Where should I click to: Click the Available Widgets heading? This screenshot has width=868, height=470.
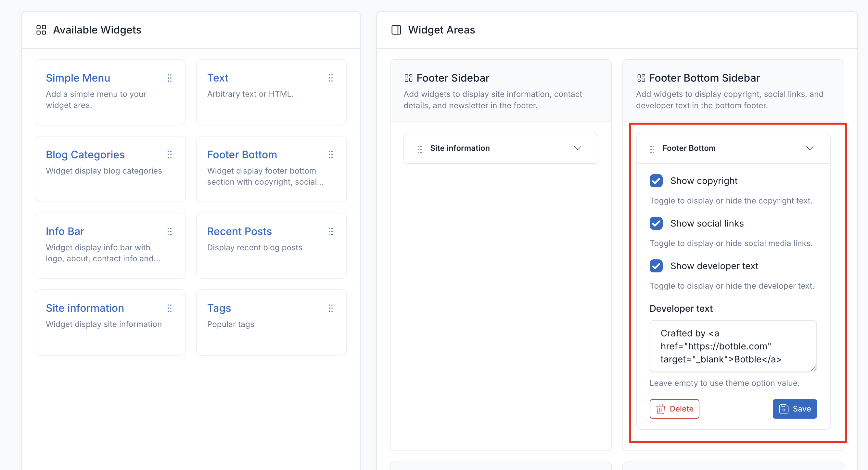pos(97,30)
